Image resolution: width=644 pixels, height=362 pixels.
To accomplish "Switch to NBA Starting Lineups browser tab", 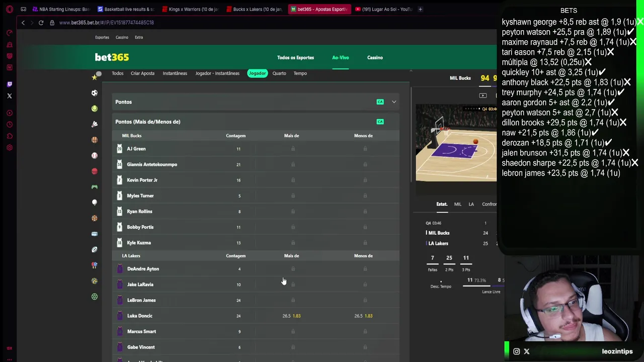I will tap(60, 9).
